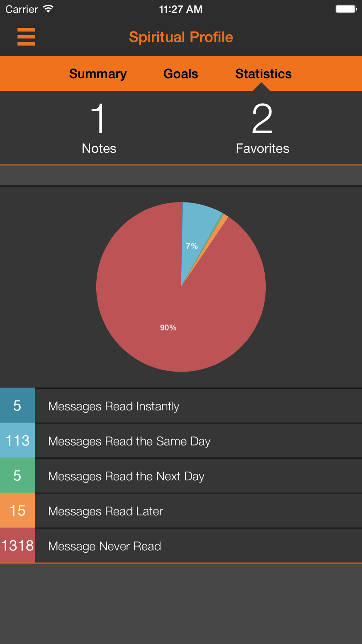
Task: Select the red swatch showing 1318
Action: [x=17, y=545]
